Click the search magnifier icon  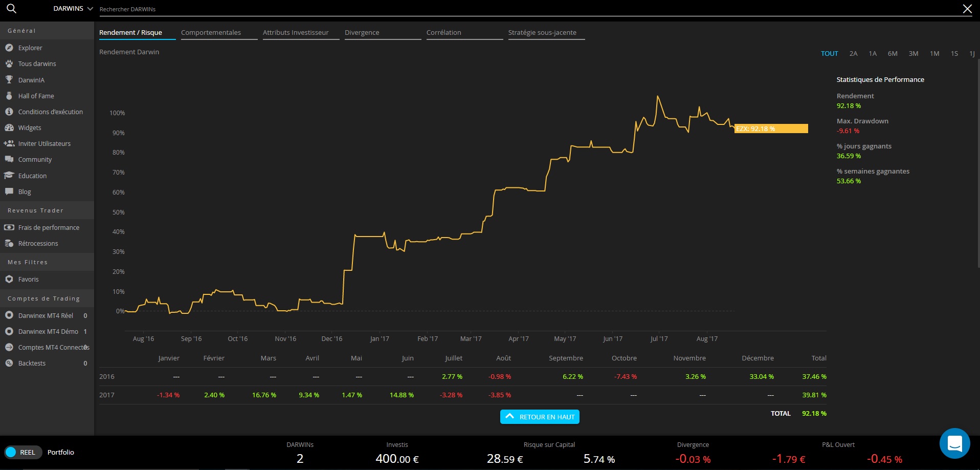tap(11, 9)
